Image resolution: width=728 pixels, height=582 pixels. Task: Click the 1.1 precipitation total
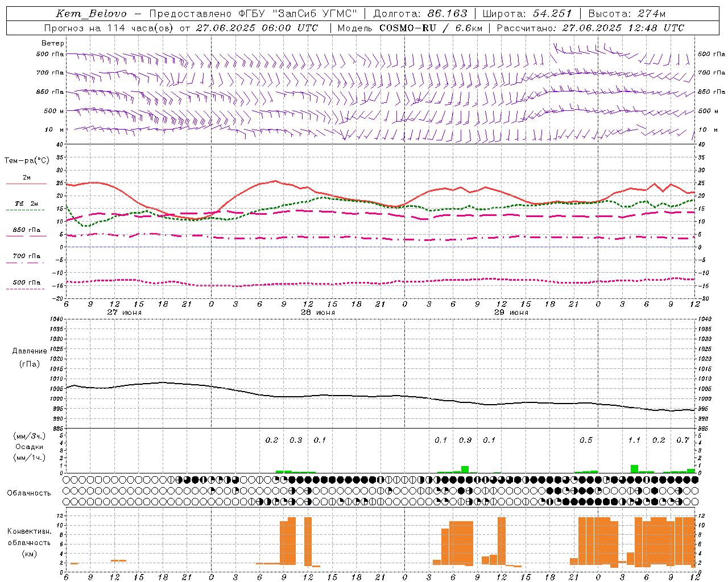pyautogui.click(x=634, y=440)
